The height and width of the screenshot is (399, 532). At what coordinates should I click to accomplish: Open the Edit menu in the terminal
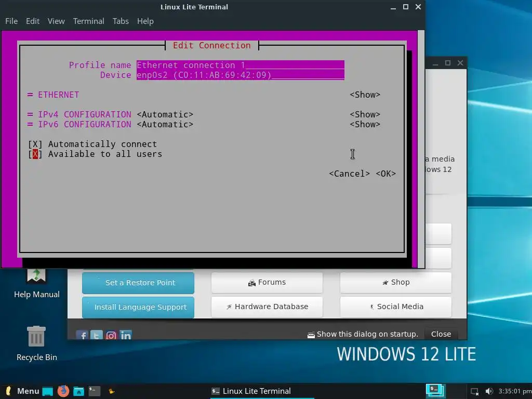(33, 21)
